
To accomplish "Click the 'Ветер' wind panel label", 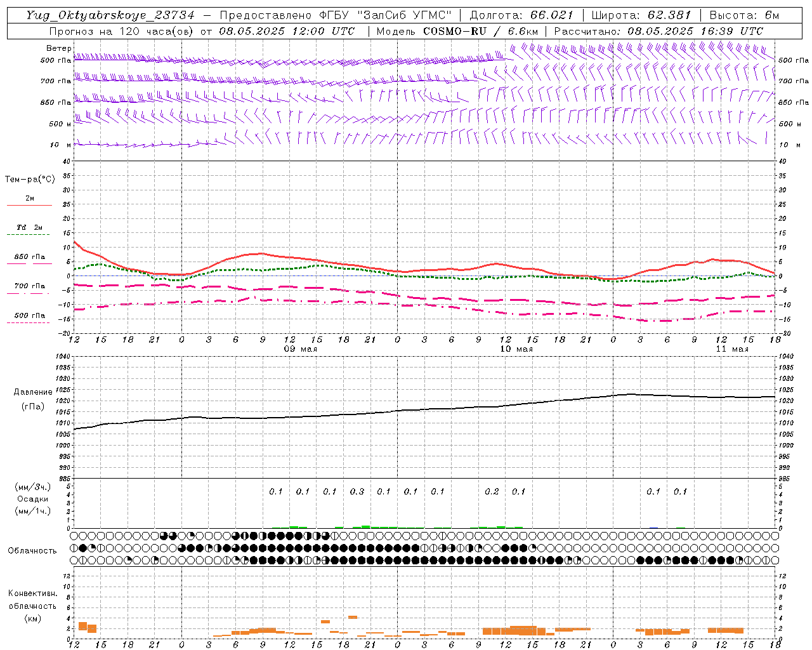I will 58,48.
